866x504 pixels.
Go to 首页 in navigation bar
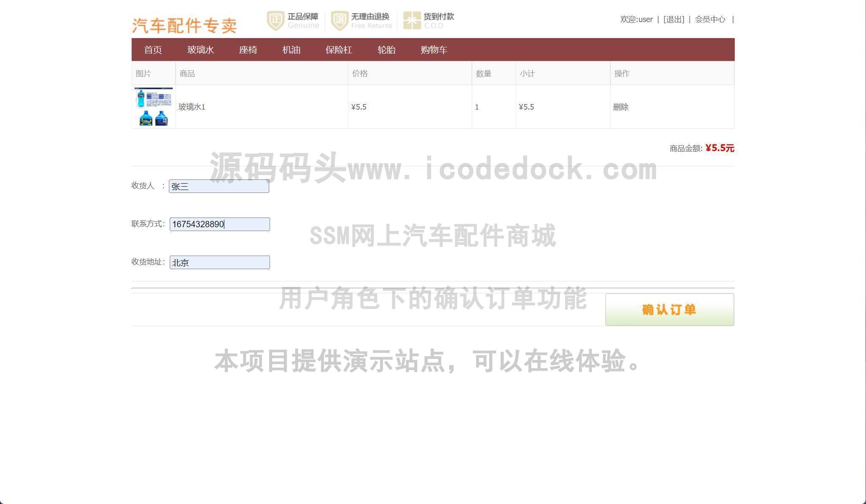[x=153, y=50]
